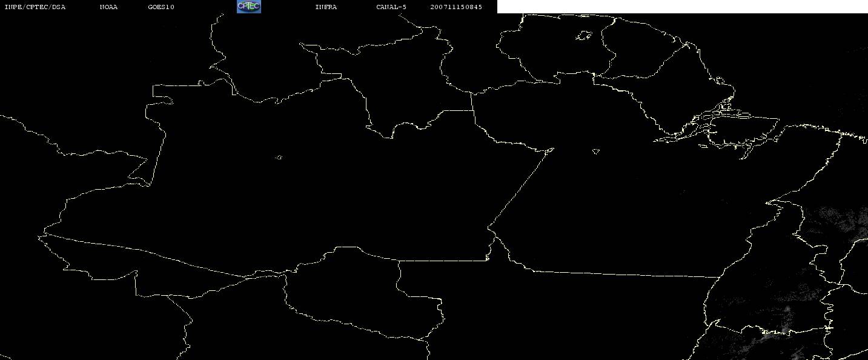Screen dimensions: 868x360
Task: Click the short horizontal border segment at top center
Action: click(x=457, y=110)
